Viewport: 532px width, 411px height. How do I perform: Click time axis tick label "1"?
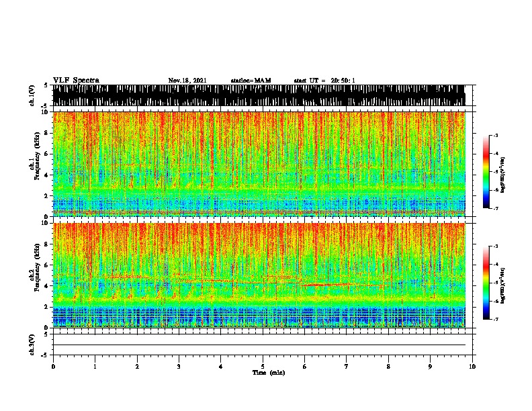point(95,367)
